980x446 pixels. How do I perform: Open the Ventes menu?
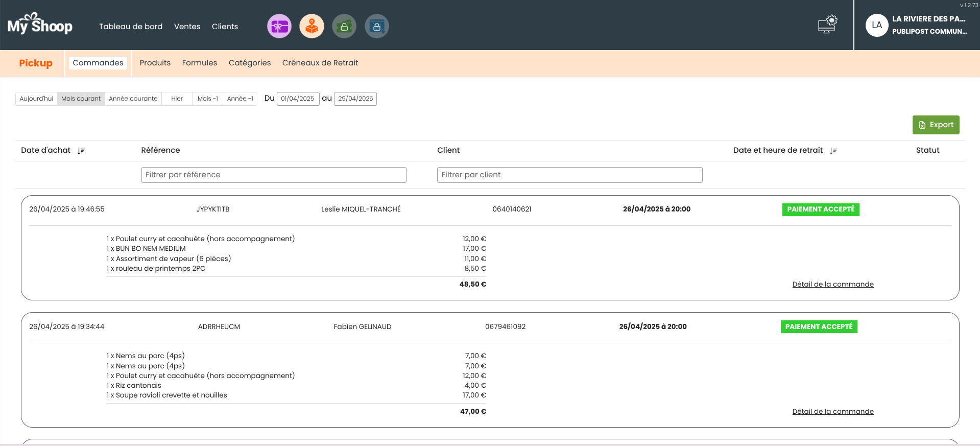pyautogui.click(x=187, y=27)
